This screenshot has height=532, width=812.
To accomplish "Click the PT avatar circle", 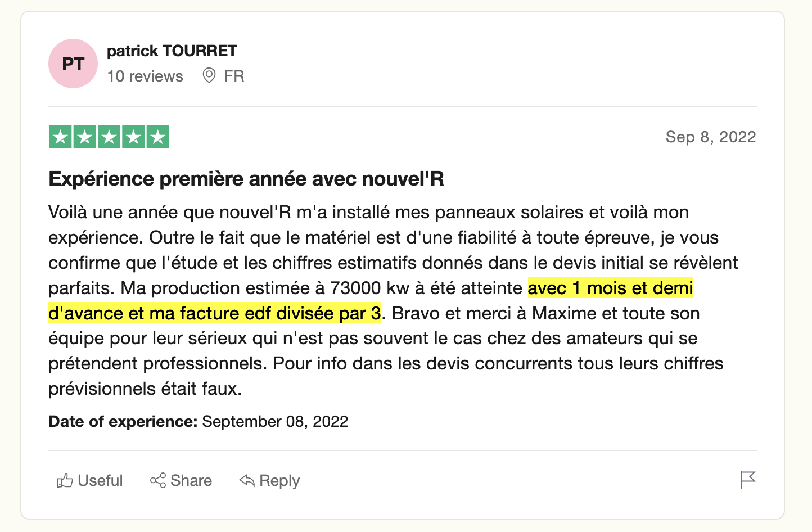I will [x=73, y=64].
